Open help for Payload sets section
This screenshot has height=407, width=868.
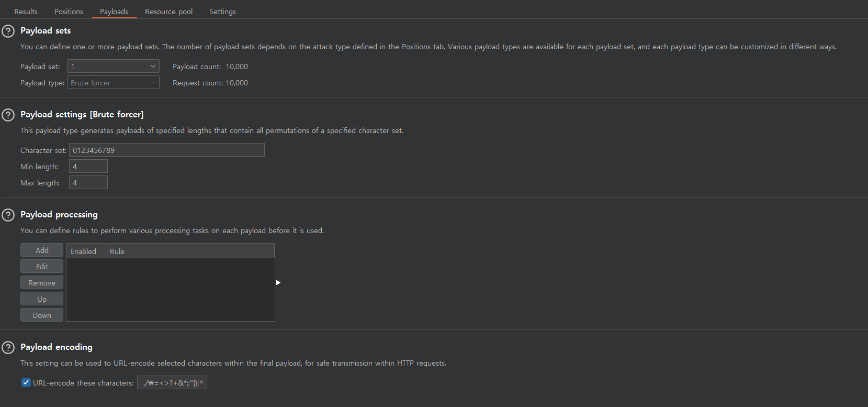pos(8,31)
